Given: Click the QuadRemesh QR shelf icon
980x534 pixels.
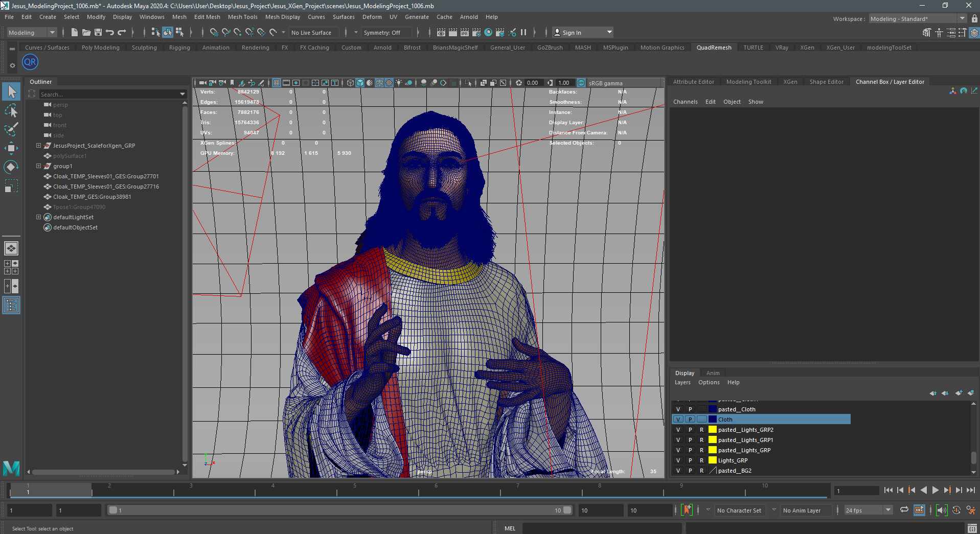Looking at the screenshot, I should 30,62.
